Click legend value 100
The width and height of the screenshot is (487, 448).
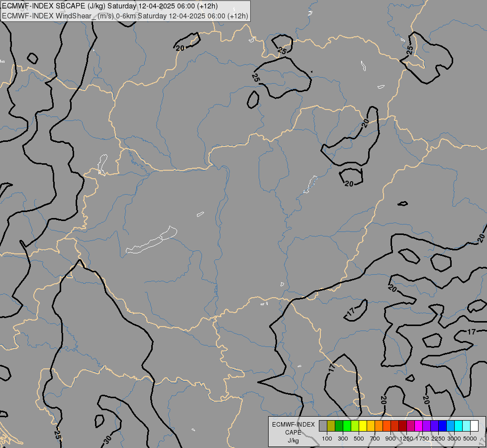click(x=327, y=439)
